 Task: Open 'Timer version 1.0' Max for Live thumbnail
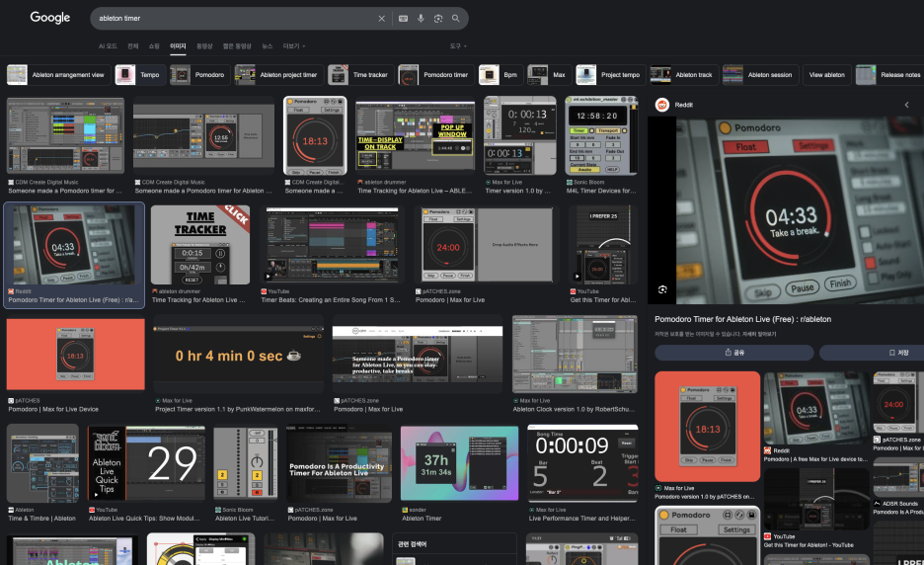[x=519, y=136]
